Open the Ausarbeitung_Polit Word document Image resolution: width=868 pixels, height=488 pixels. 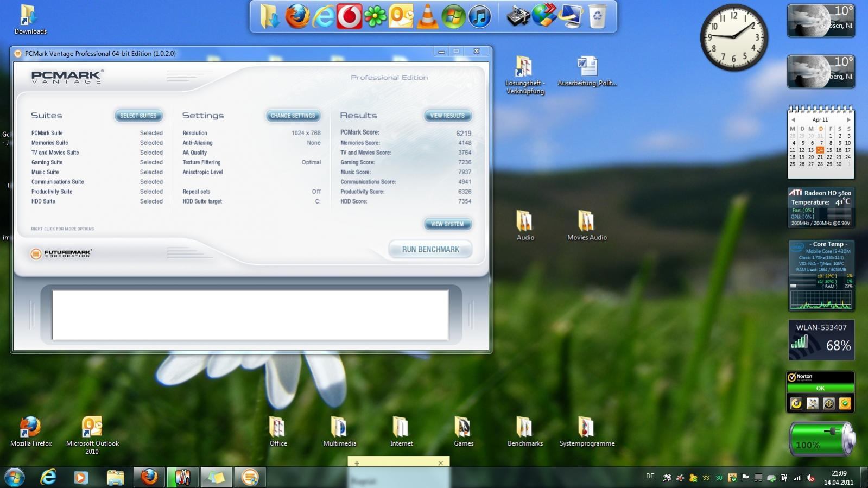587,71
